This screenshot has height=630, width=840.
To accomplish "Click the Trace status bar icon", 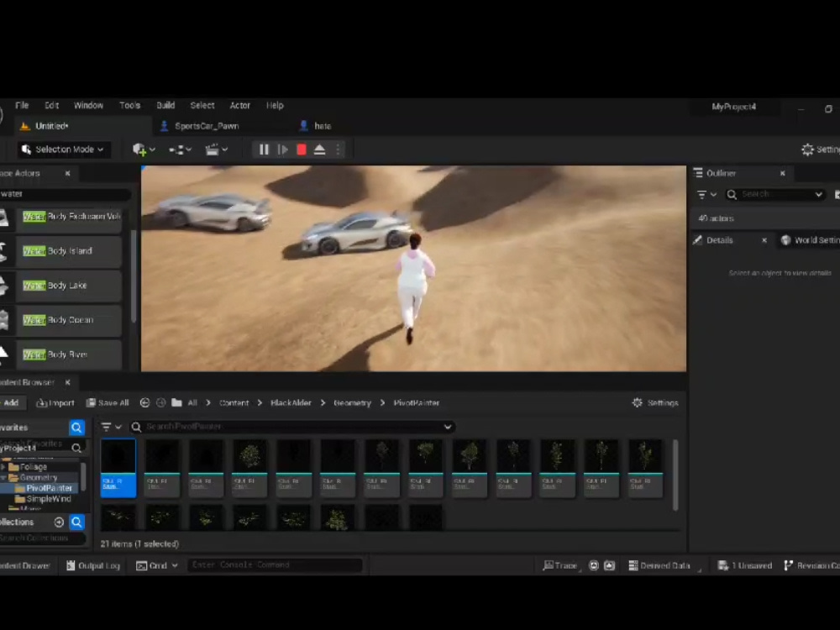I will [560, 565].
